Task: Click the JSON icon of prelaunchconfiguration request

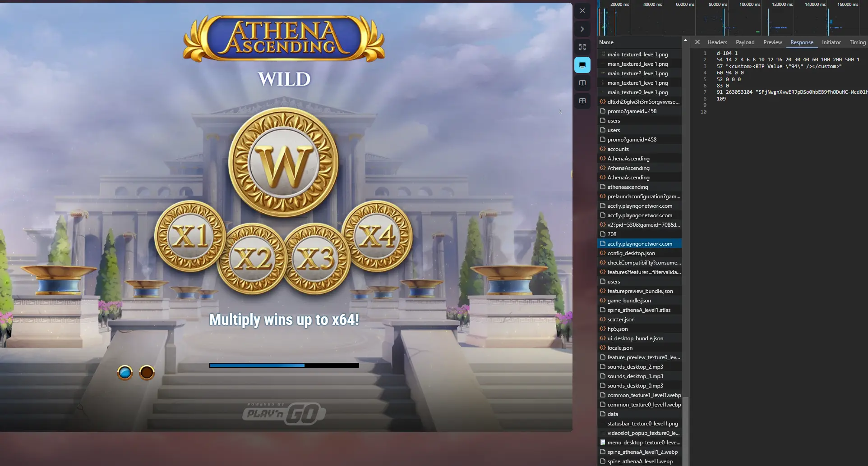Action: [602, 196]
